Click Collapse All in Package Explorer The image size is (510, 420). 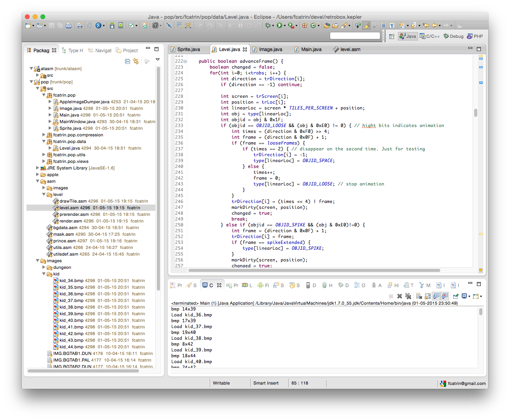pos(127,61)
